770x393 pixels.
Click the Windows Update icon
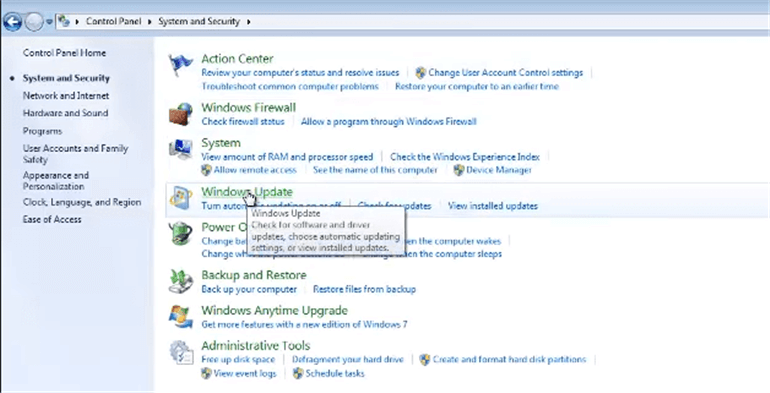pyautogui.click(x=180, y=198)
